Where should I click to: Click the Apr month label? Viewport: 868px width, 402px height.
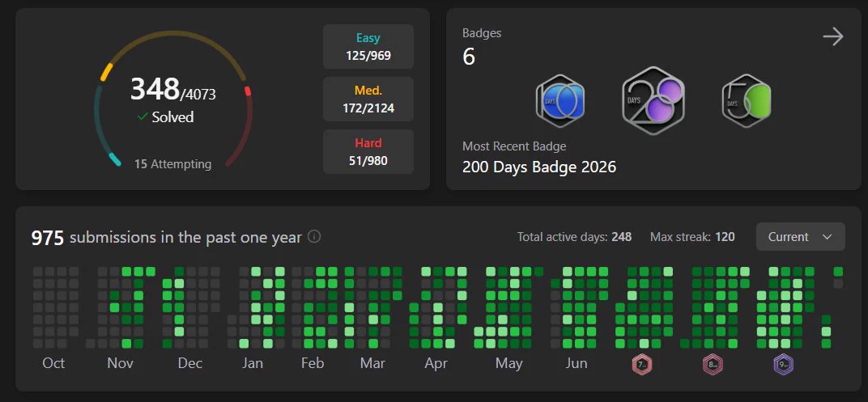[436, 363]
